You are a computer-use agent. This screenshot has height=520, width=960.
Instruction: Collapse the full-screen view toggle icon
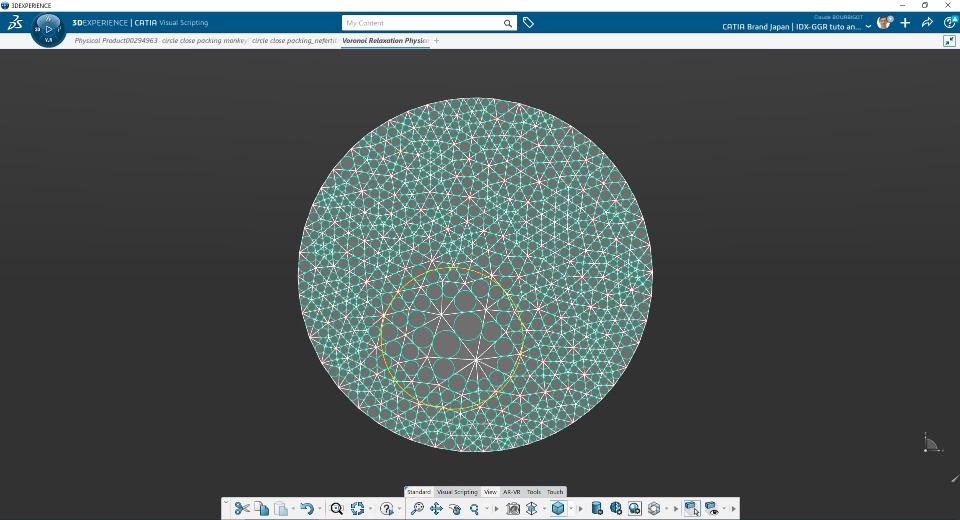[949, 41]
